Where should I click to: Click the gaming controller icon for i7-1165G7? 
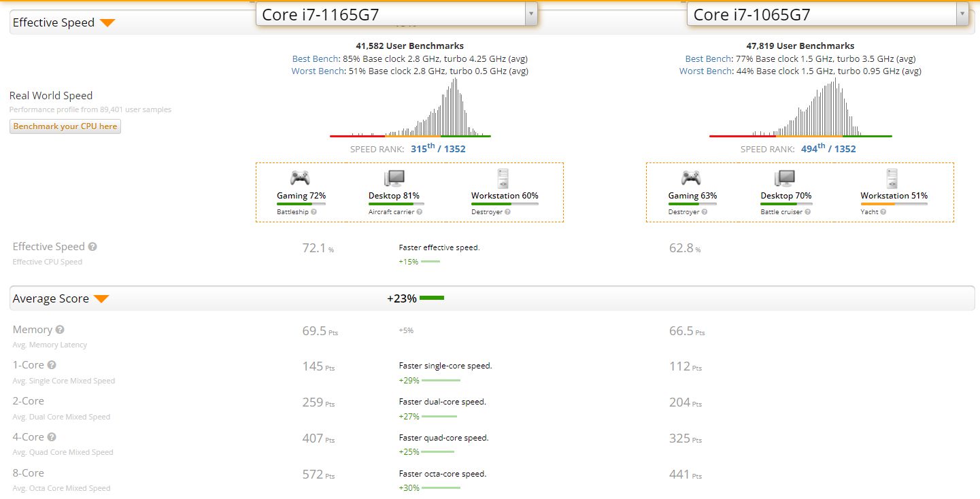[300, 178]
